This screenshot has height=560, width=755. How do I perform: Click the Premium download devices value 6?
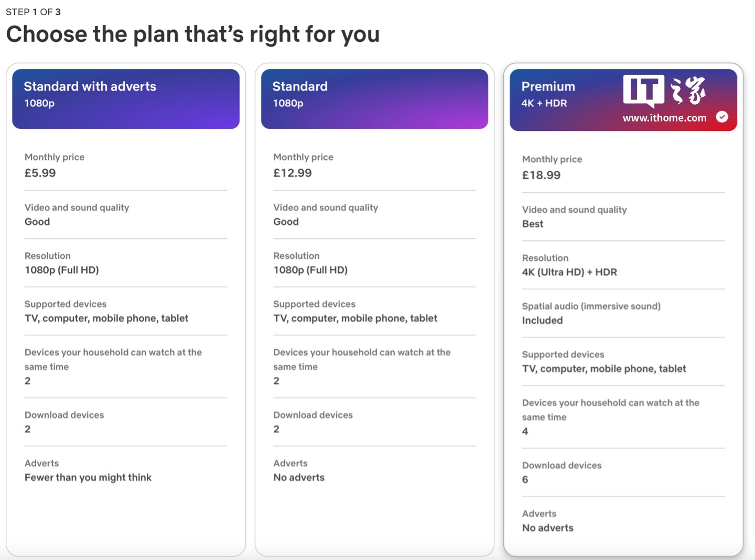coord(525,479)
